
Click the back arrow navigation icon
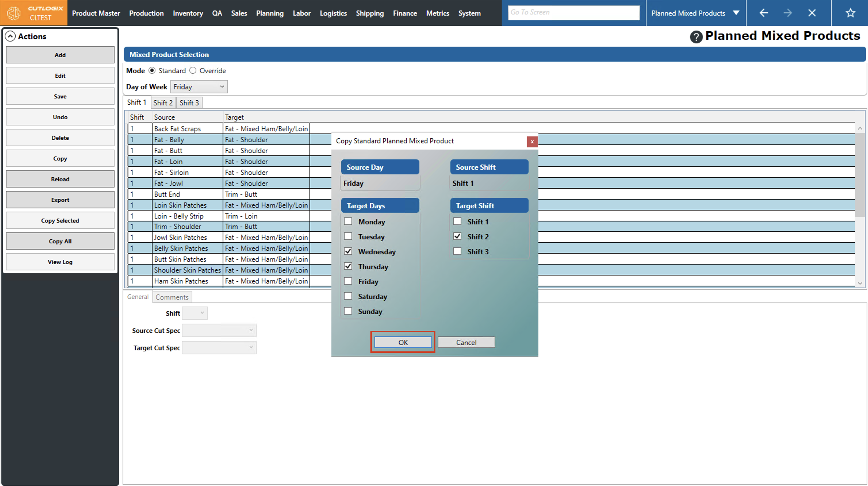(764, 13)
